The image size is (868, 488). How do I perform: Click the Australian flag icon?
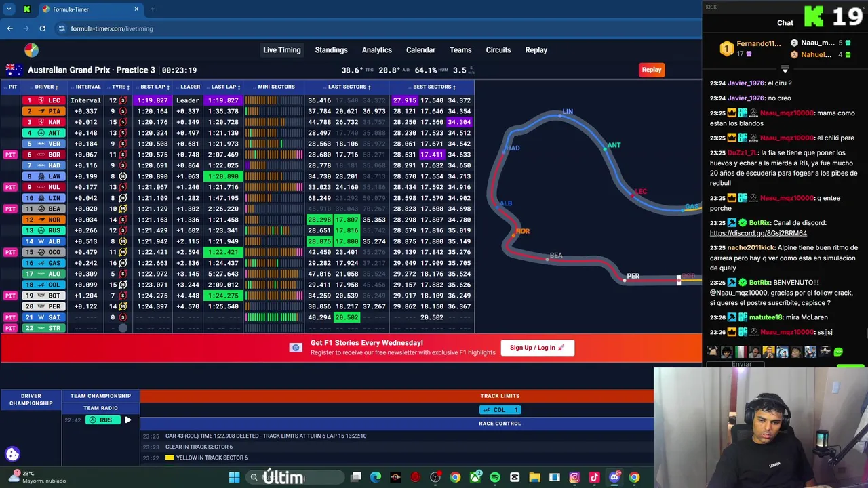(14, 70)
